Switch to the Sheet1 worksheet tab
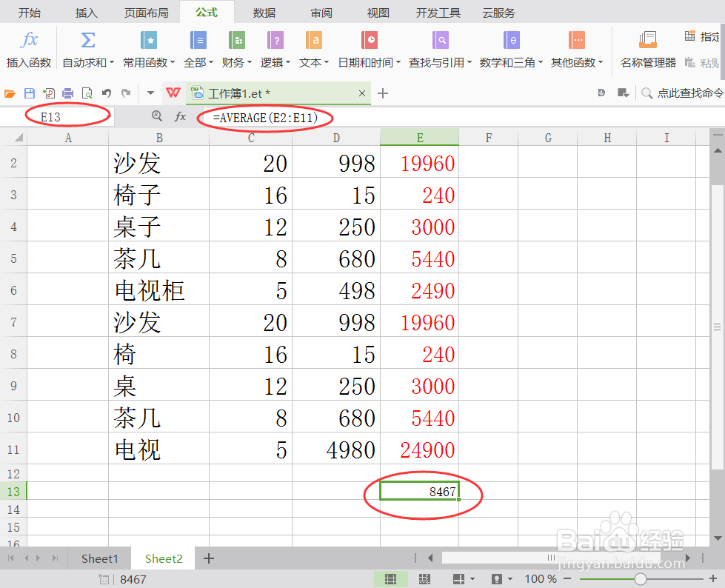The width and height of the screenshot is (725, 588). 99,558
